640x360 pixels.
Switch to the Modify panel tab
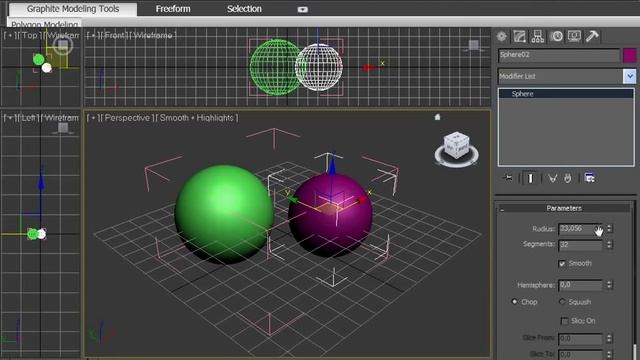point(519,36)
